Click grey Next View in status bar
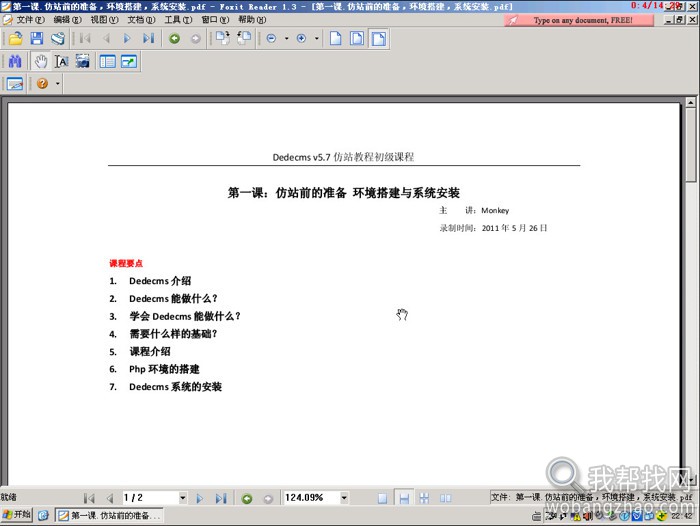This screenshot has width=700, height=526. (x=268, y=498)
